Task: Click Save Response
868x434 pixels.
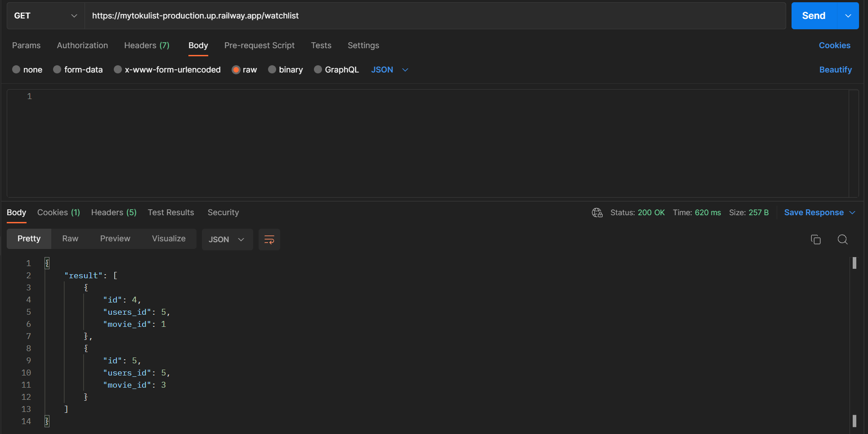Action: tap(814, 212)
